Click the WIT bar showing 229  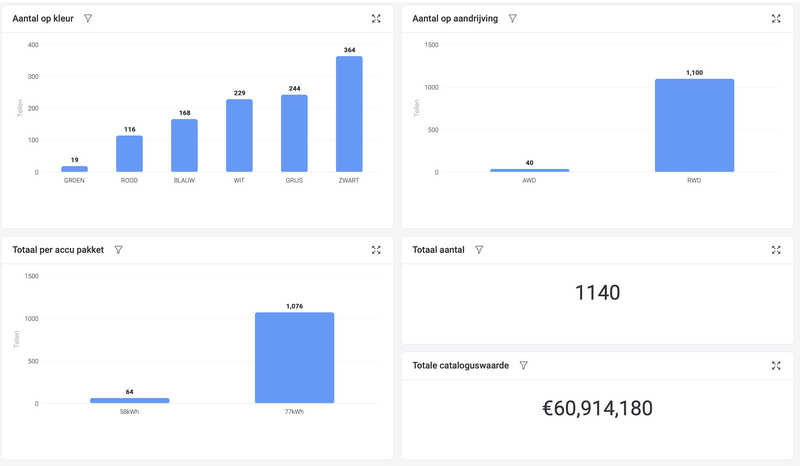pos(239,136)
